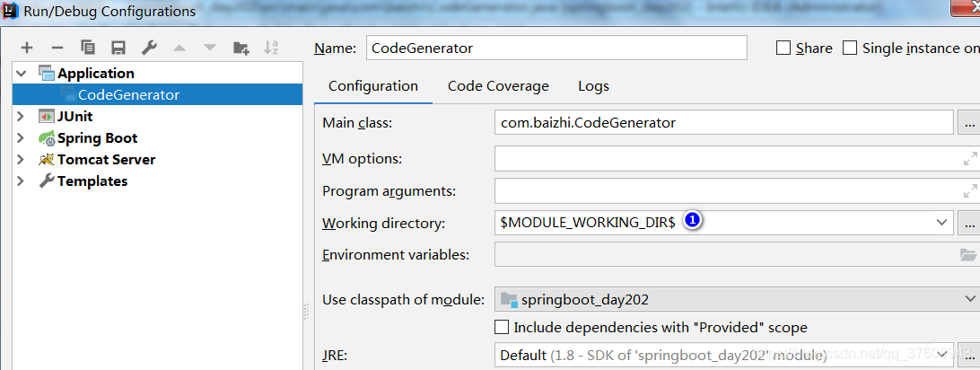Remove configuration with minus icon
Viewport: 980px width, 370px height.
(x=57, y=48)
